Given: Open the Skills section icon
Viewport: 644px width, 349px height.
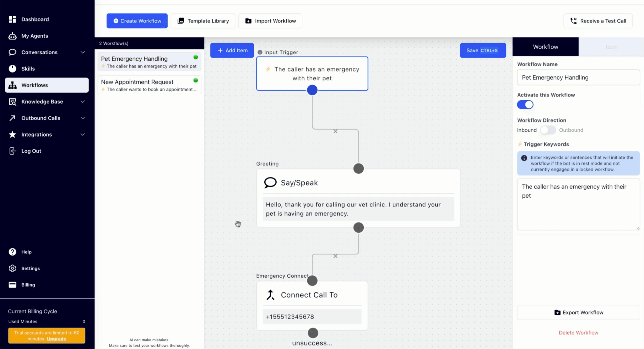Looking at the screenshot, I should [12, 69].
